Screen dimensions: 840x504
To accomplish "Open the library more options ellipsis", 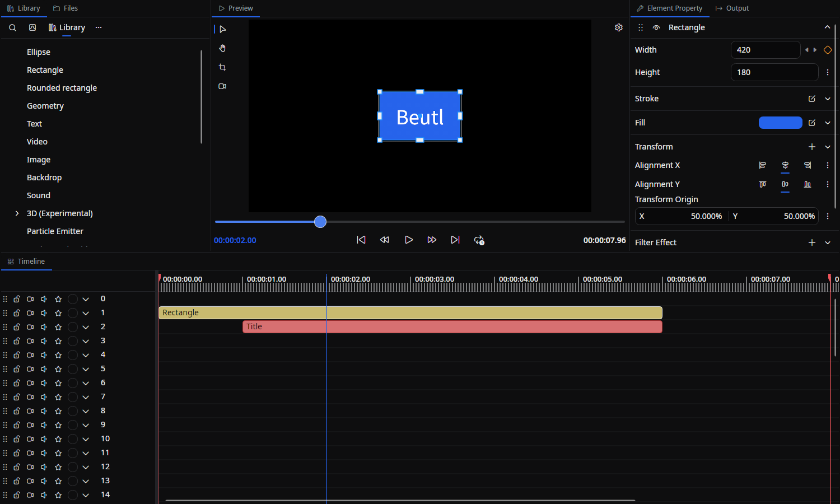I will click(x=99, y=27).
